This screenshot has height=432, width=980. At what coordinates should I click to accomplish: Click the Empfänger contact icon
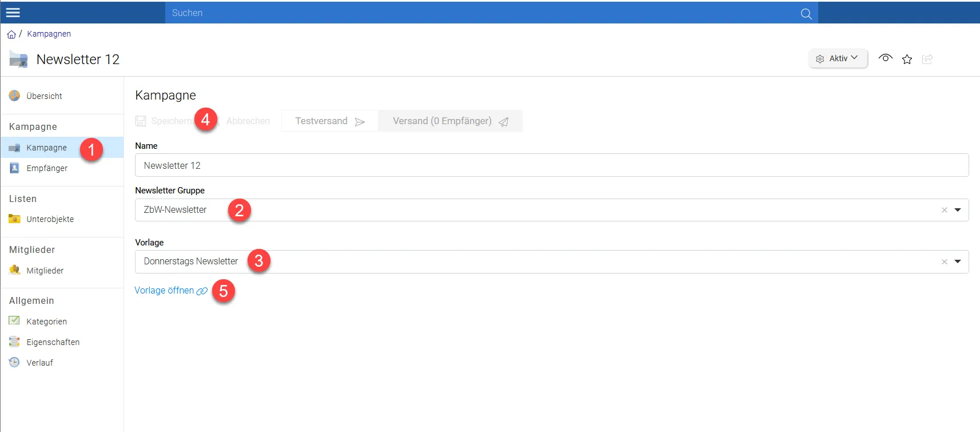[14, 168]
